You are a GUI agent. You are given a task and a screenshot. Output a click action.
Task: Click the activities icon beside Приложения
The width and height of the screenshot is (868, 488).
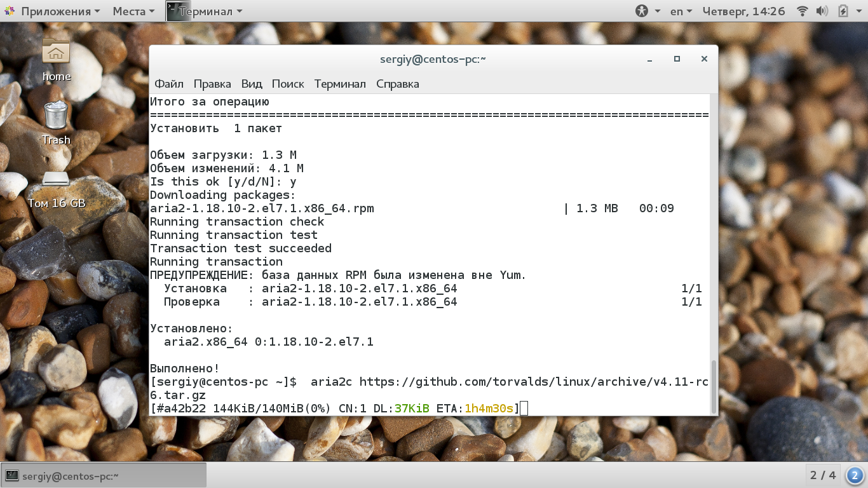(x=10, y=11)
